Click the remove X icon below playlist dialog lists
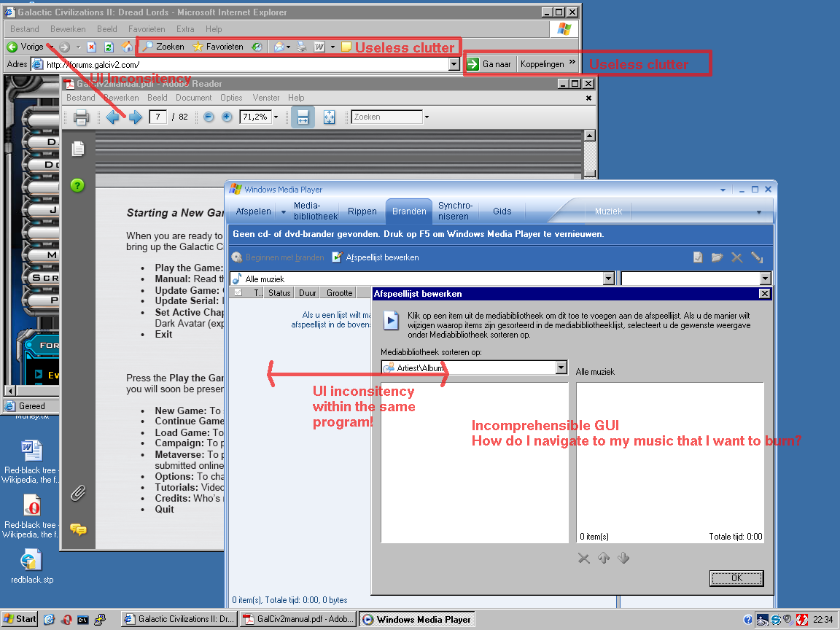Screen dimensions: 840x630 (x=584, y=559)
